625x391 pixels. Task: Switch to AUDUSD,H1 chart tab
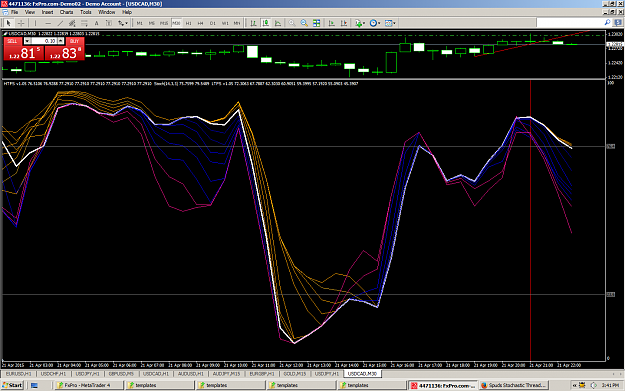191,374
